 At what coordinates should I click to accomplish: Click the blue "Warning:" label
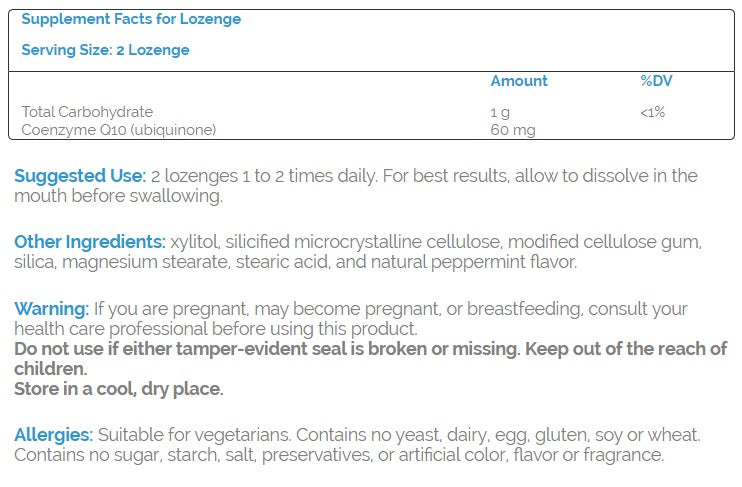coord(52,309)
